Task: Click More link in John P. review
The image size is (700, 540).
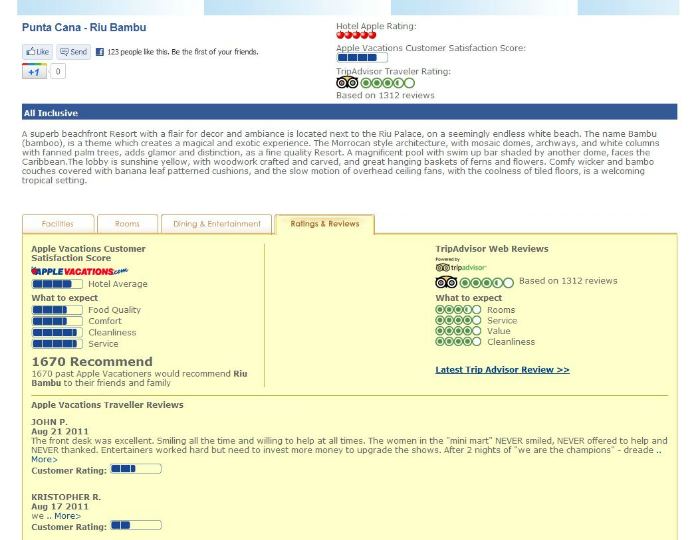Action: pyautogui.click(x=44, y=459)
